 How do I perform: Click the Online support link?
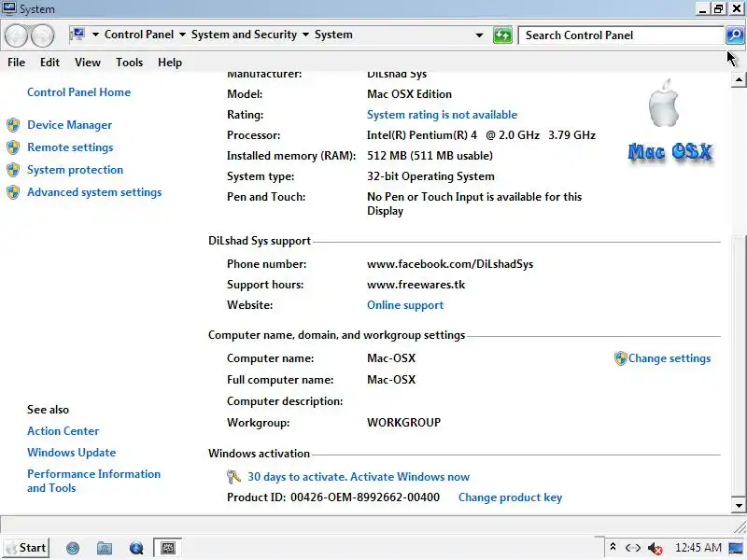(x=405, y=305)
